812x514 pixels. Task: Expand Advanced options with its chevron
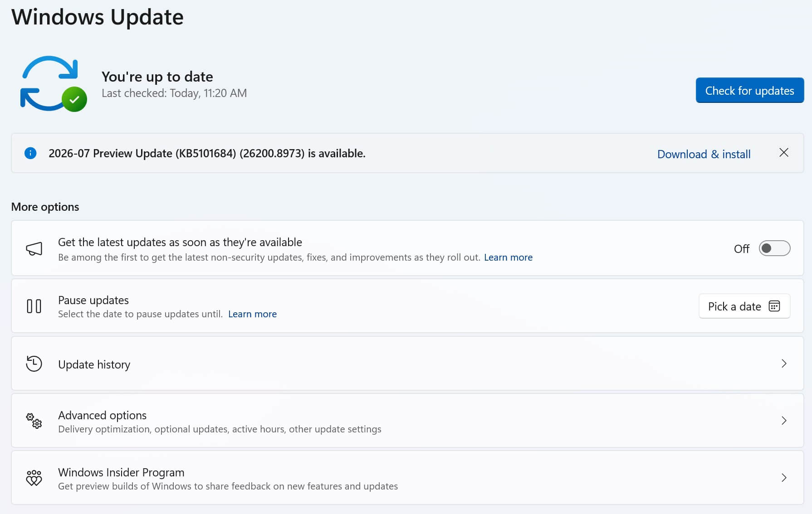click(784, 421)
